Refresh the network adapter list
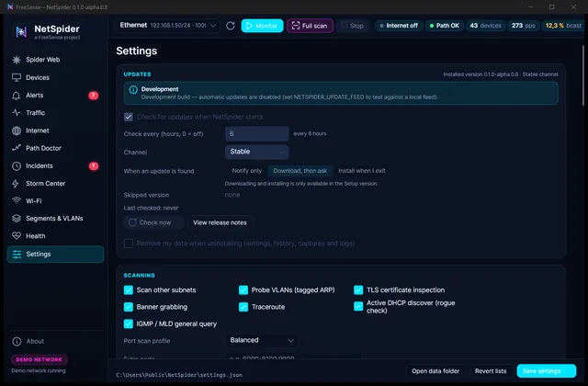This screenshot has width=588, height=386. tap(231, 26)
